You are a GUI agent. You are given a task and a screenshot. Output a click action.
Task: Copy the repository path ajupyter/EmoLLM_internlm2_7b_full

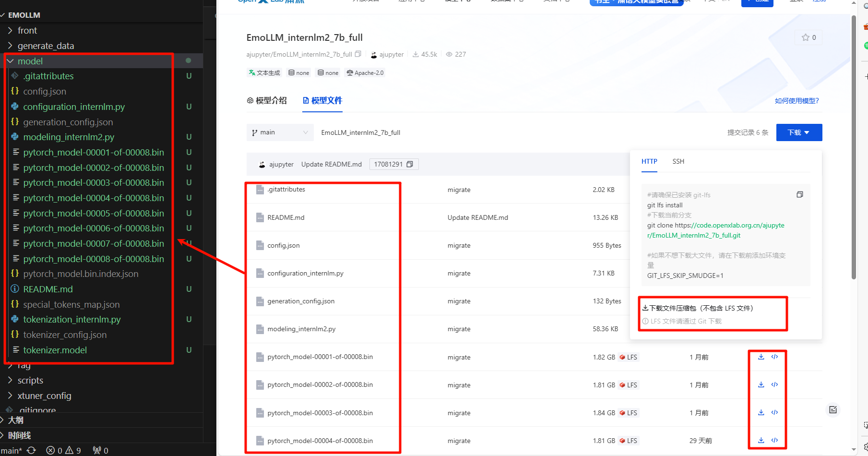tap(358, 54)
